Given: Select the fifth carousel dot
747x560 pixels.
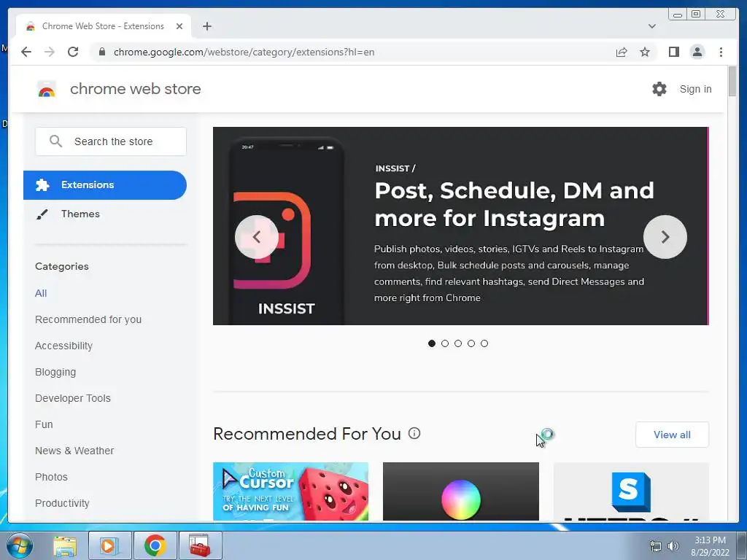Looking at the screenshot, I should click(x=484, y=343).
